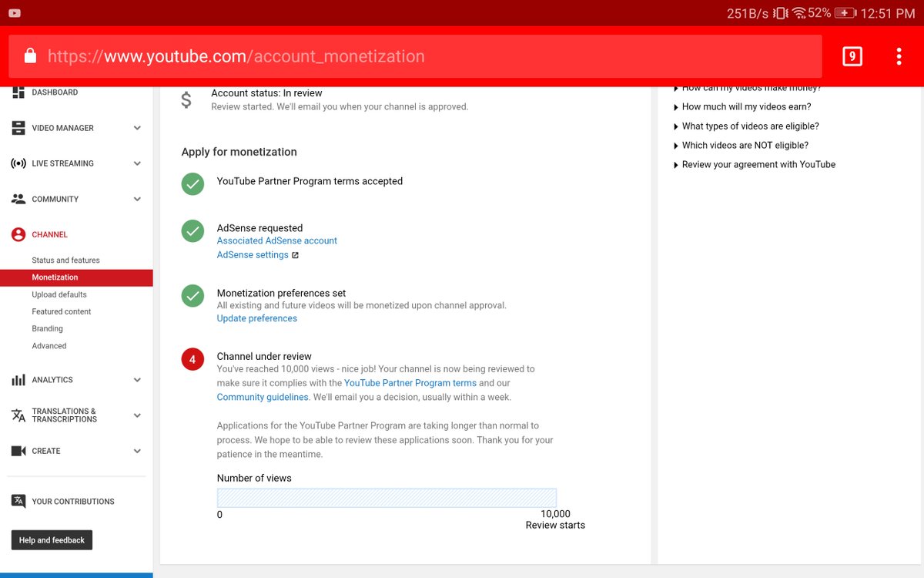This screenshot has height=578, width=924.
Task: Click the browser URL address field
Action: click(415, 56)
